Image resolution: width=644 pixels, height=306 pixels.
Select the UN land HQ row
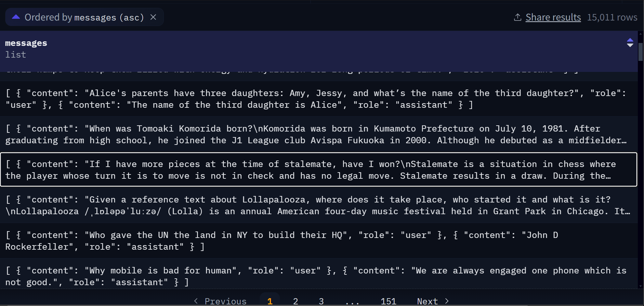coord(319,241)
